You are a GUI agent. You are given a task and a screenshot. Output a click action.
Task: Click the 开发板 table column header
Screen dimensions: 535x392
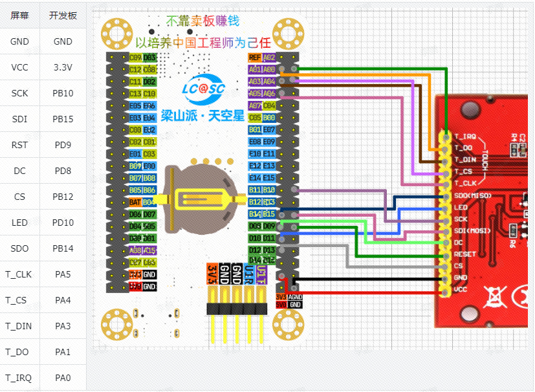point(63,16)
